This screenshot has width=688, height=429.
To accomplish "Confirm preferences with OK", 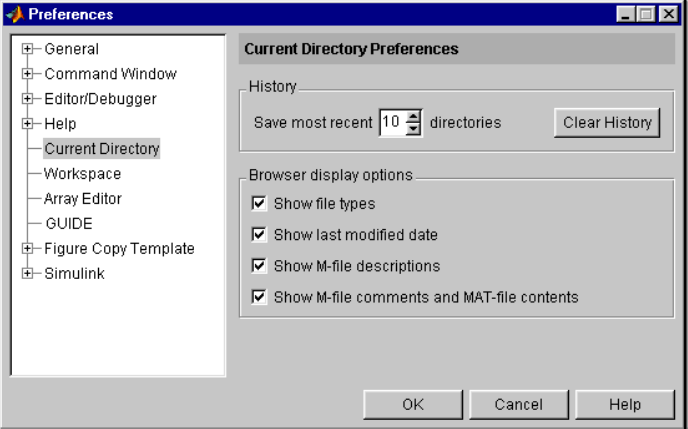I will point(413,404).
